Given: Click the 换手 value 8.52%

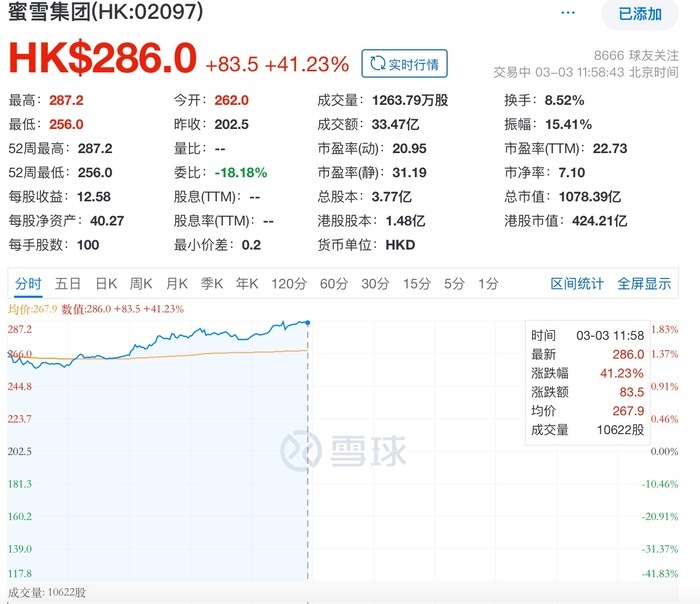Looking at the screenshot, I should pyautogui.click(x=564, y=100).
